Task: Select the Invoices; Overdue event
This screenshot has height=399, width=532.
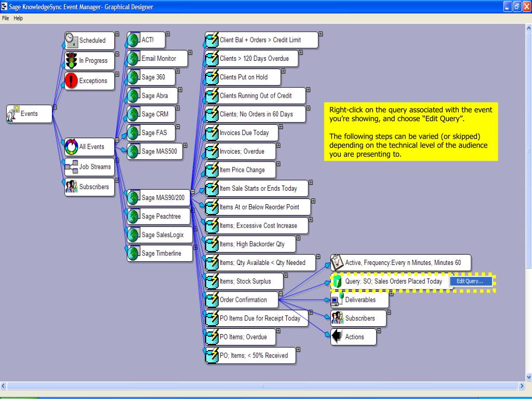Action: (x=240, y=151)
